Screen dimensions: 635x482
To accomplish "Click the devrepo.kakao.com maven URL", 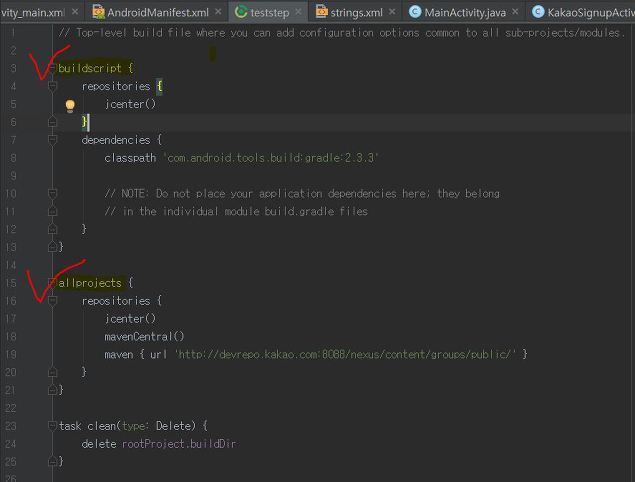I will (x=345, y=354).
